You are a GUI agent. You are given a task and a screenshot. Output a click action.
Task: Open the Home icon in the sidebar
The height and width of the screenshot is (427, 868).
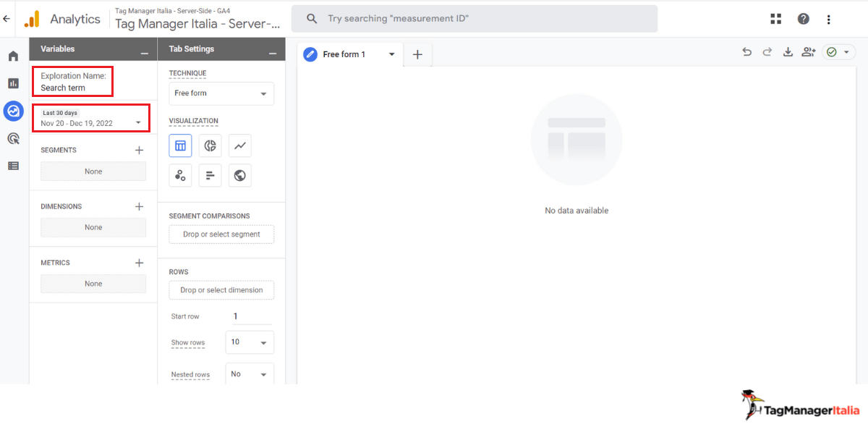13,56
